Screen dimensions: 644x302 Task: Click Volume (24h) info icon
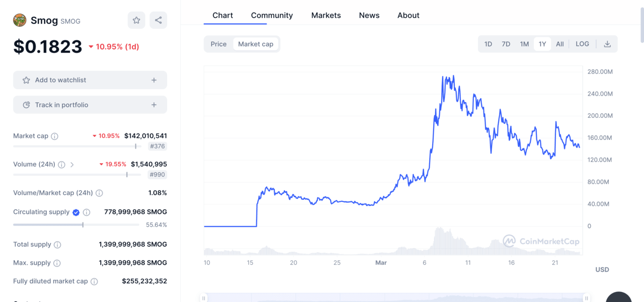(61, 165)
